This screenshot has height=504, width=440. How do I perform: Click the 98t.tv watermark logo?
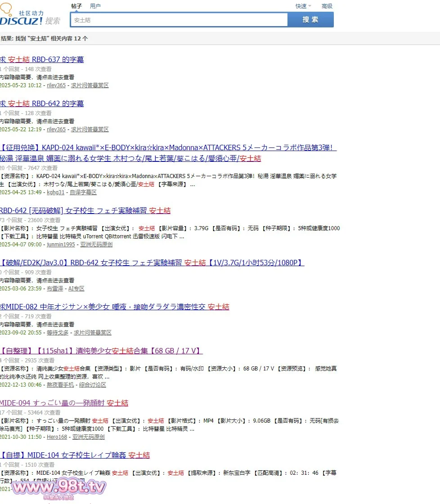coord(58,487)
